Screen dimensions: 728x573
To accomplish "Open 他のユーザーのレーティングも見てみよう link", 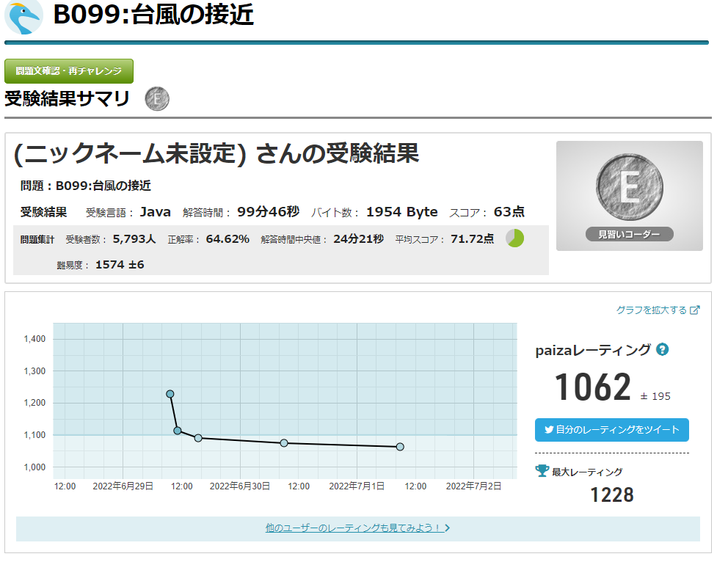I will tap(353, 528).
